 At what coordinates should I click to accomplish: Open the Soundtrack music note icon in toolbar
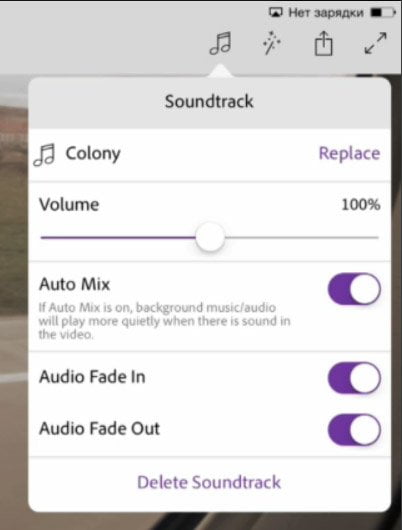[220, 43]
